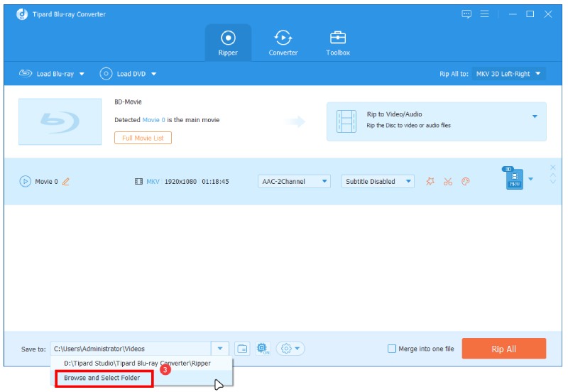Rename Movie 0 with pencil icon
Screen dimensions: 568x392
point(66,181)
